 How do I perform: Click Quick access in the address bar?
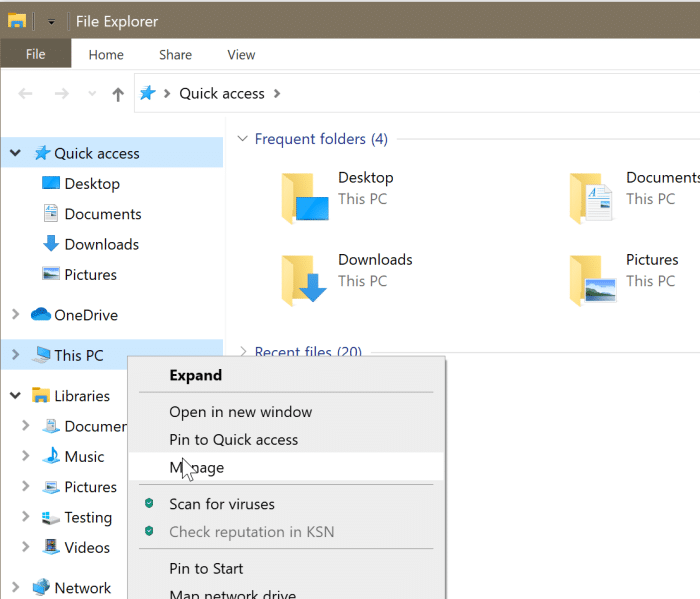pyautogui.click(x=222, y=94)
